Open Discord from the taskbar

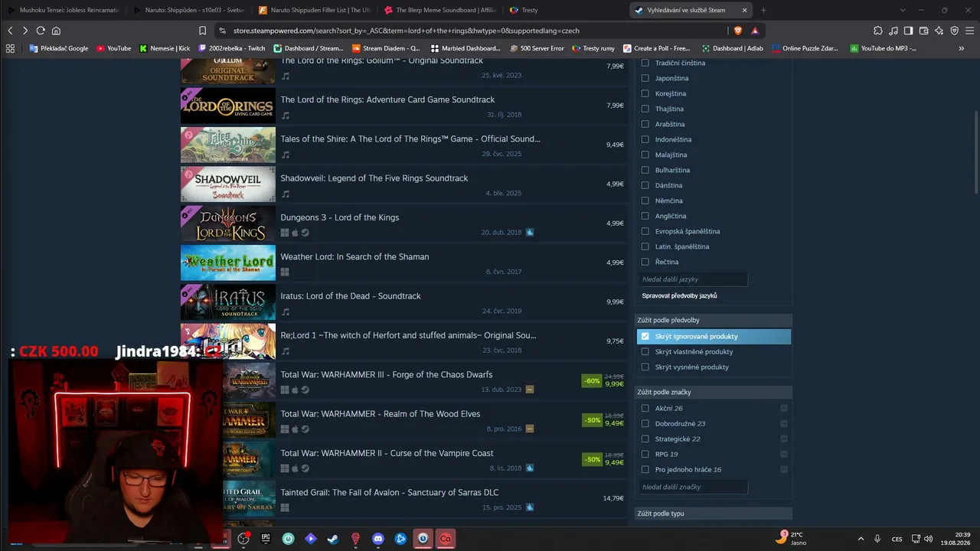click(x=377, y=539)
